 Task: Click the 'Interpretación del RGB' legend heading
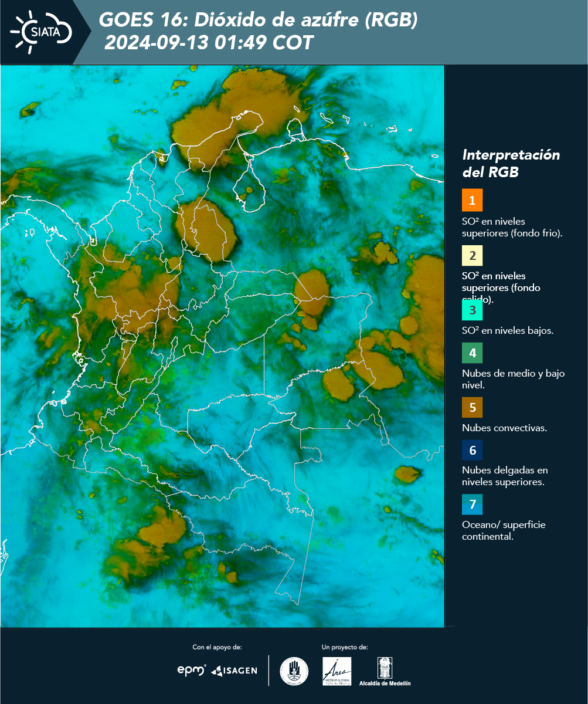tap(511, 164)
